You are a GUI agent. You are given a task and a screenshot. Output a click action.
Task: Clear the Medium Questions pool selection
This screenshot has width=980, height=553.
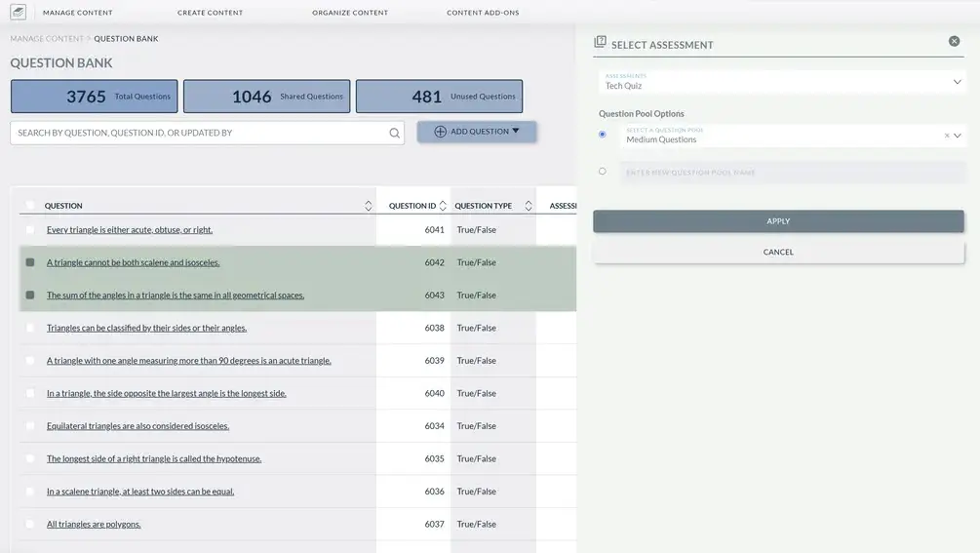(946, 136)
